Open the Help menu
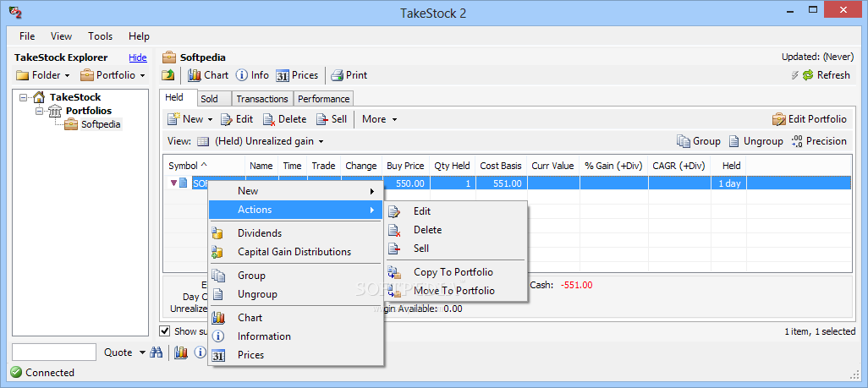Image resolution: width=868 pixels, height=388 pixels. 139,36
